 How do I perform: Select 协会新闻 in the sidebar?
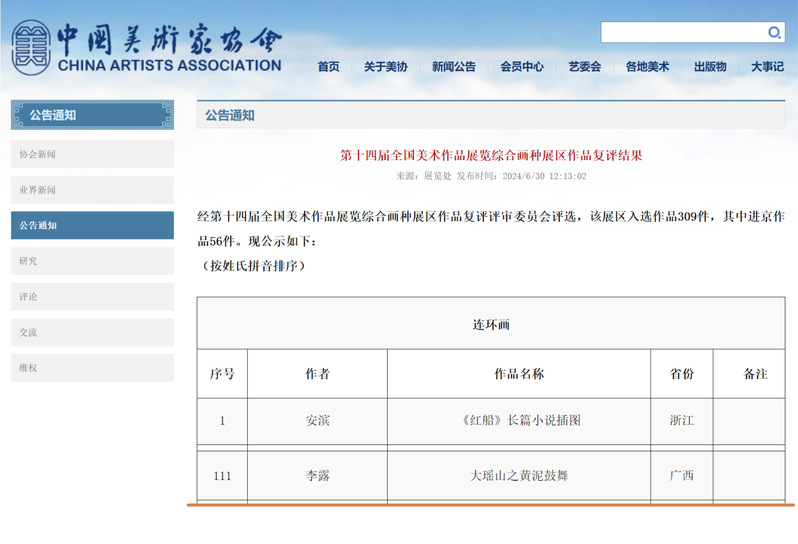click(92, 154)
